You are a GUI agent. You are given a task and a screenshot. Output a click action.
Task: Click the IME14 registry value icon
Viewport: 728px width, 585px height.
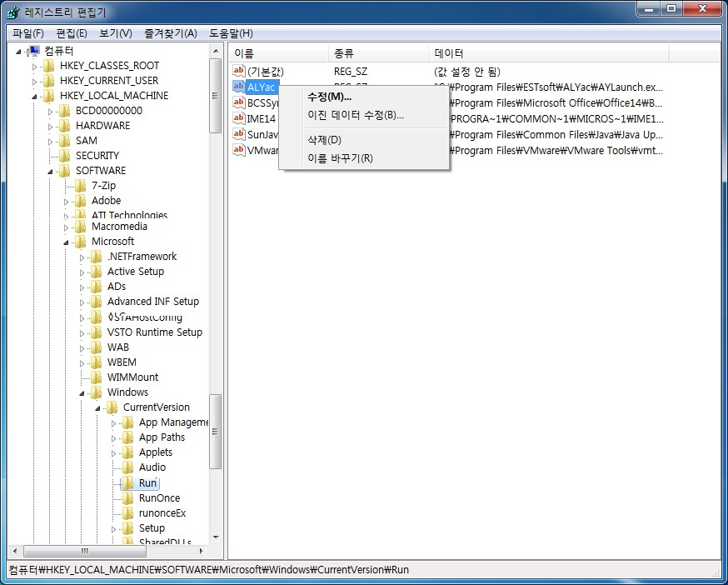pos(239,118)
